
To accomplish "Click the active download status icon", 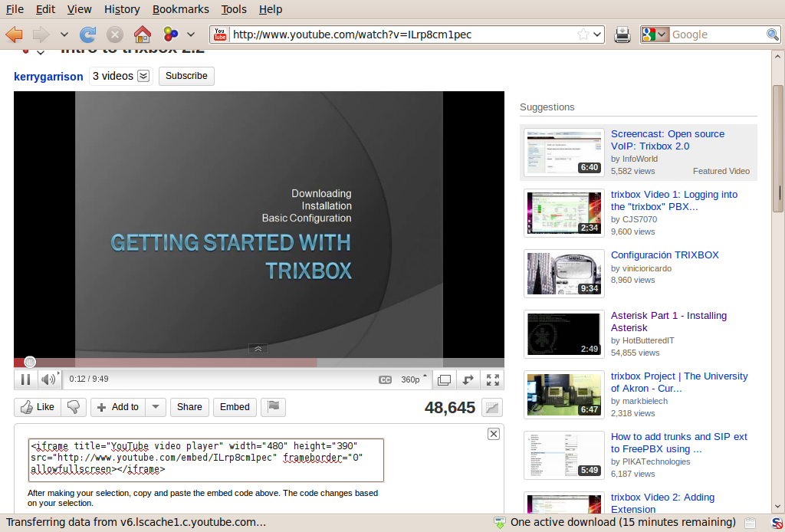I will pyautogui.click(x=499, y=523).
